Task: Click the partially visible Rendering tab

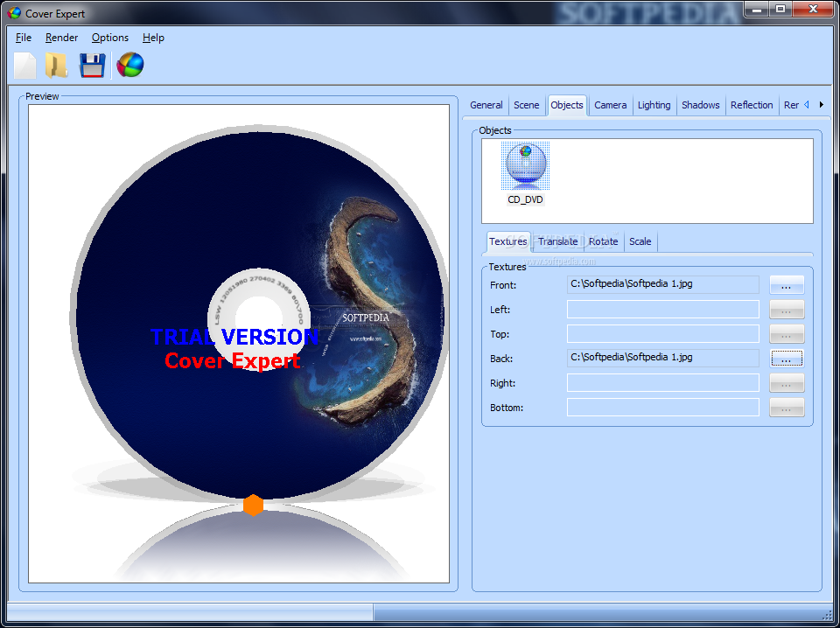Action: pos(791,105)
